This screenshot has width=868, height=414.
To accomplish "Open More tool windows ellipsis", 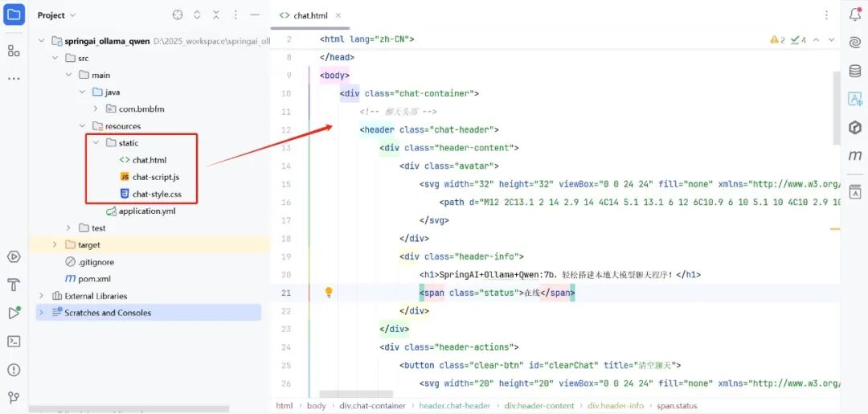I will (x=14, y=79).
